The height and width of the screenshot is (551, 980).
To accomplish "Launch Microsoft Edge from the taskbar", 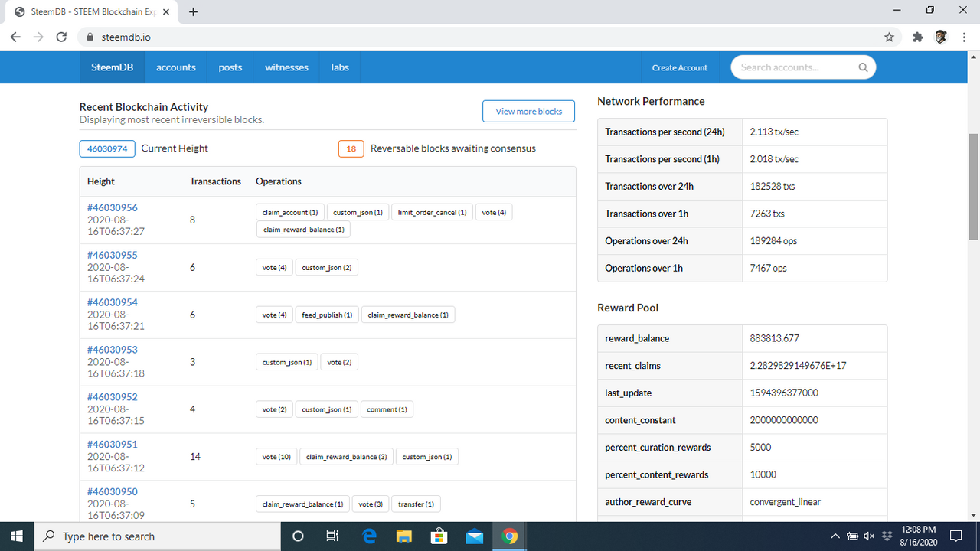I will click(x=369, y=536).
